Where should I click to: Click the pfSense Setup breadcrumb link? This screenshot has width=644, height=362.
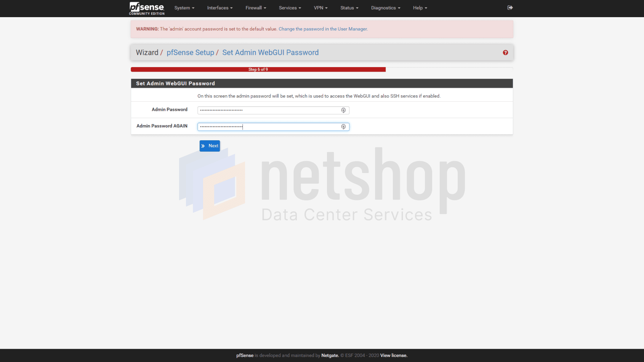click(x=190, y=52)
